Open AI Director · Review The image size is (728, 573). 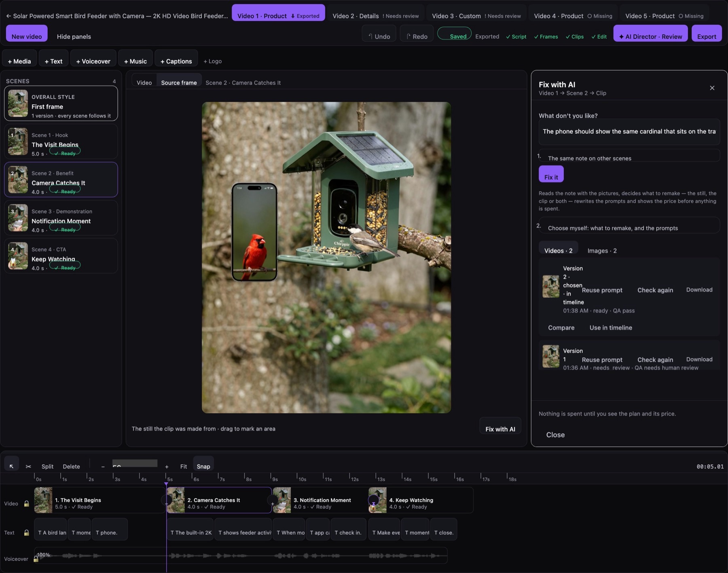click(650, 33)
